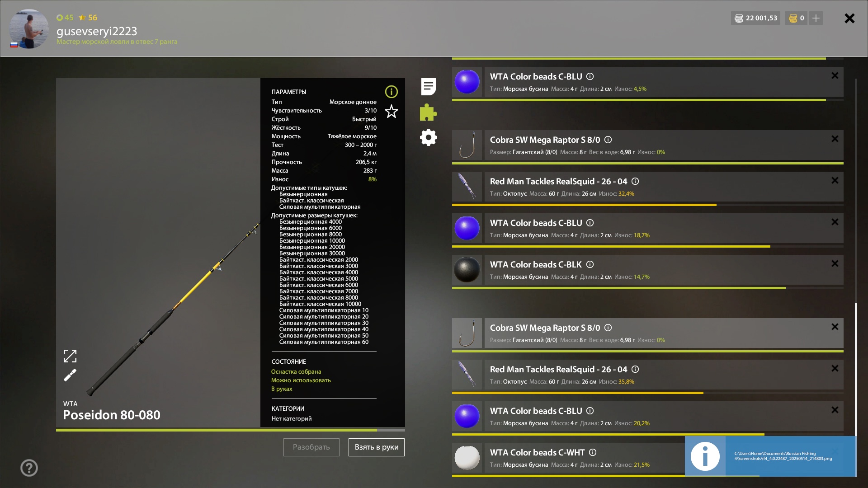Show info for C-BLU bead 20,2% wear

tap(590, 411)
